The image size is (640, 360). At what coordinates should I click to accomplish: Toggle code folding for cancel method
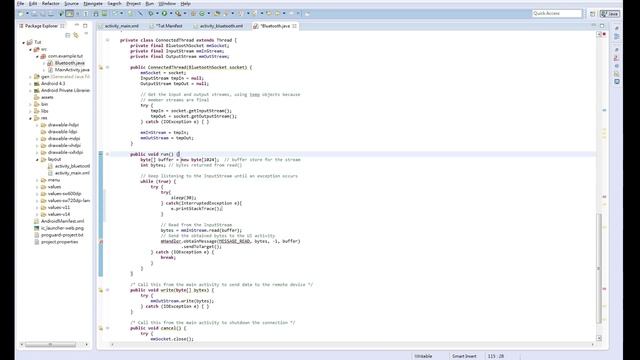108,328
